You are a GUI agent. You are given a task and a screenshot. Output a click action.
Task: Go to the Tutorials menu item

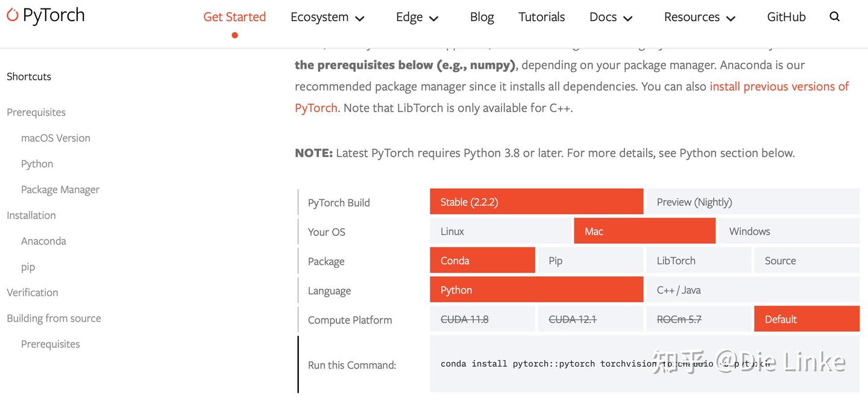(541, 17)
